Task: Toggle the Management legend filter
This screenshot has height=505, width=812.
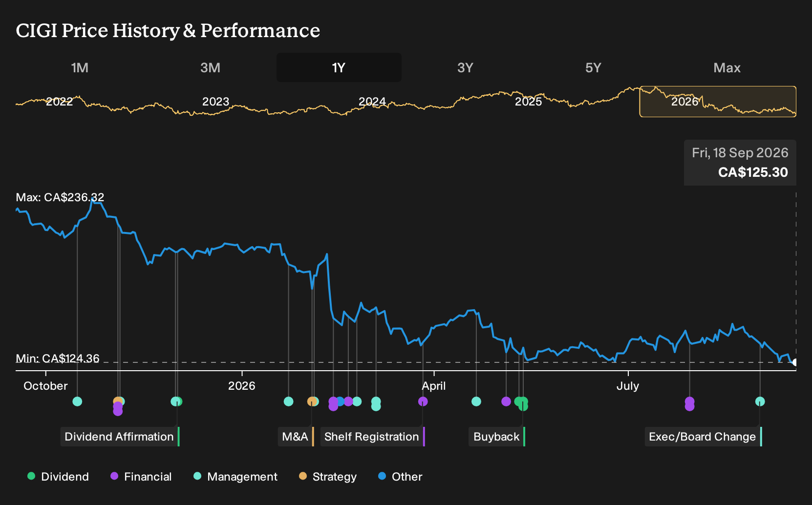Action: point(235,477)
